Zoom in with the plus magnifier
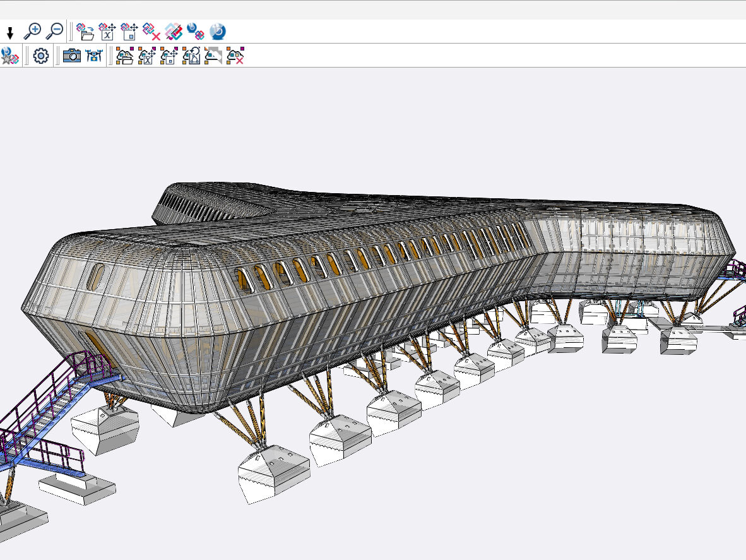 point(32,32)
